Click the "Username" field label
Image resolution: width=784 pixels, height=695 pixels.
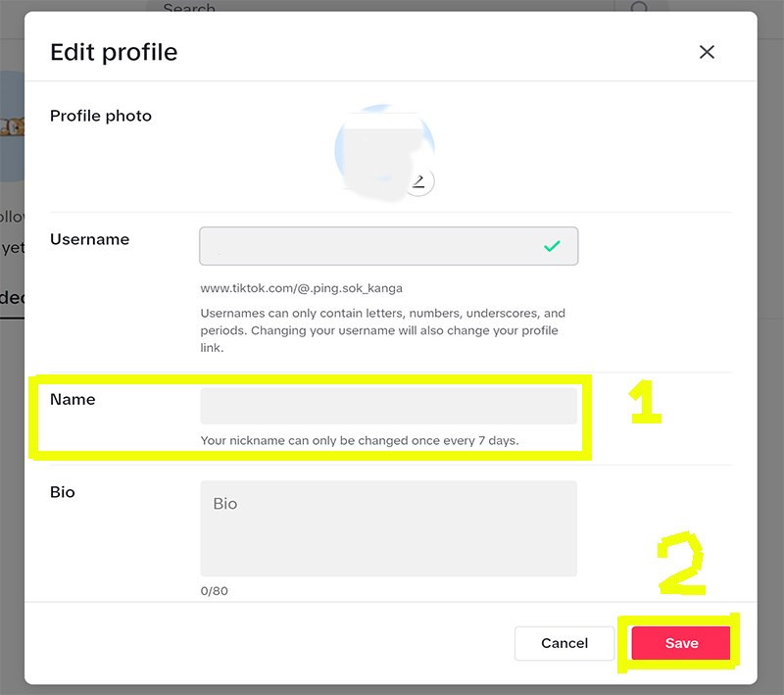coord(89,239)
